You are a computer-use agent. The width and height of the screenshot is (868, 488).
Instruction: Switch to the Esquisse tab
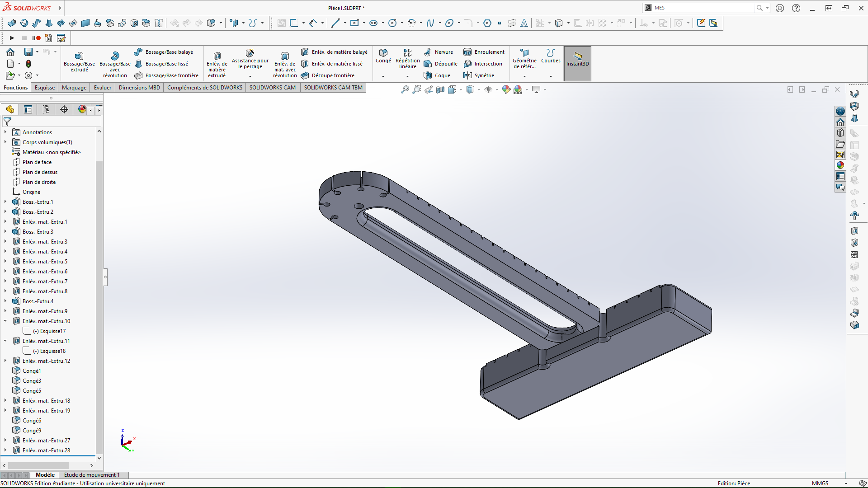45,88
